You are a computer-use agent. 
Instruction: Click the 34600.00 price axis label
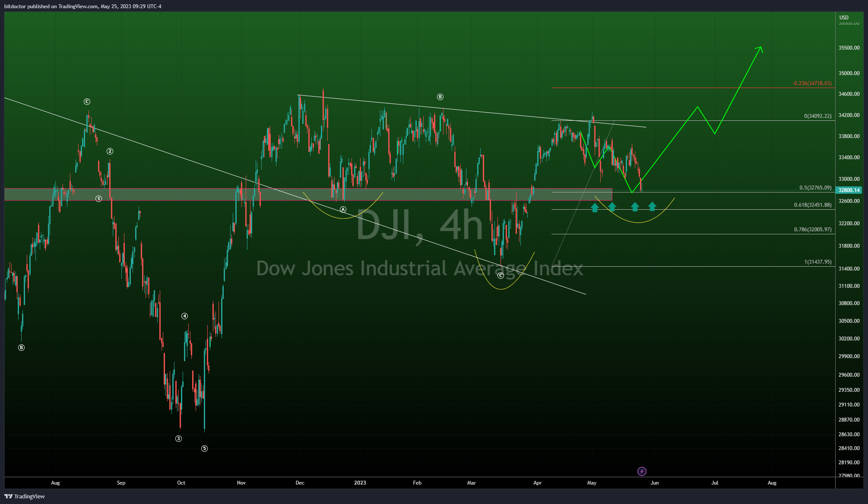pos(849,94)
